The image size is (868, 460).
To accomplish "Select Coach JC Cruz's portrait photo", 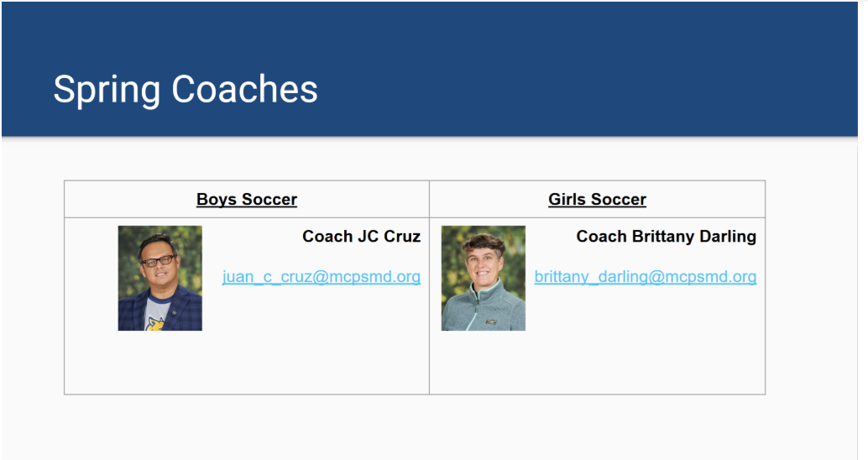I will click(x=160, y=278).
